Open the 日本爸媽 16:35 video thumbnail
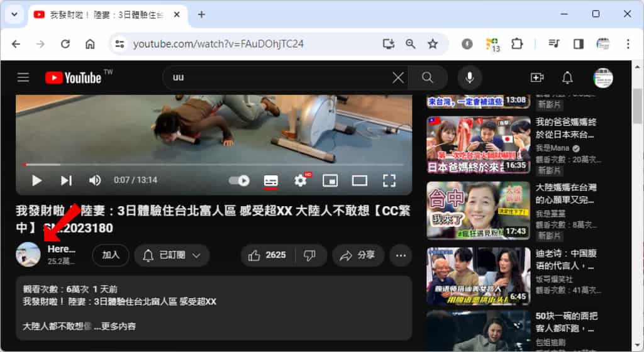This screenshot has width=644, height=352. click(478, 145)
